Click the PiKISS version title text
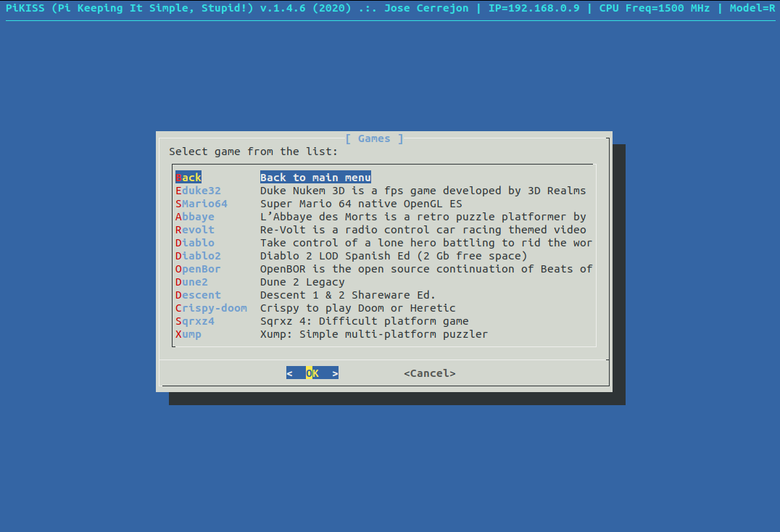Image resolution: width=780 pixels, height=532 pixels. point(178,8)
